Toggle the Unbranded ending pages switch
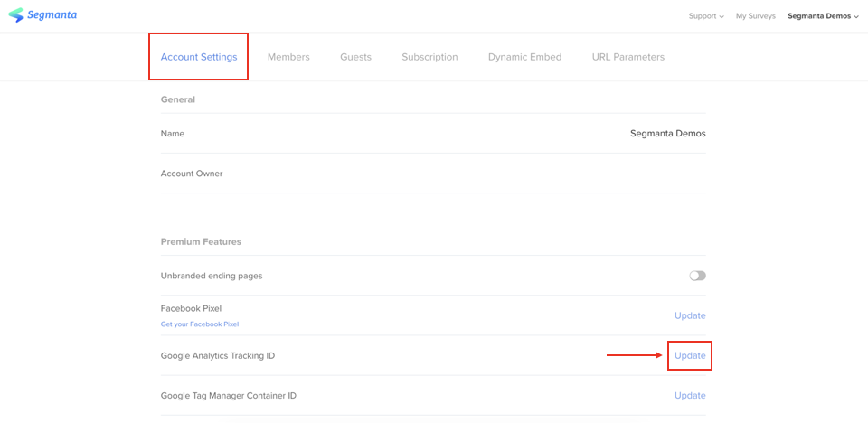This screenshot has width=868, height=423. coord(697,276)
